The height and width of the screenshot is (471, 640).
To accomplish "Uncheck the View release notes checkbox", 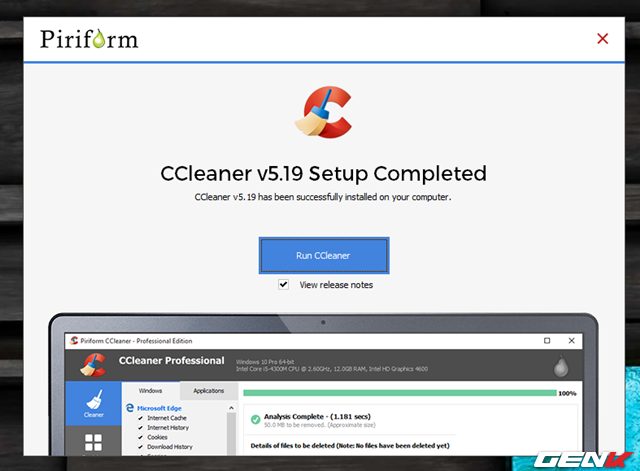I will tap(284, 285).
